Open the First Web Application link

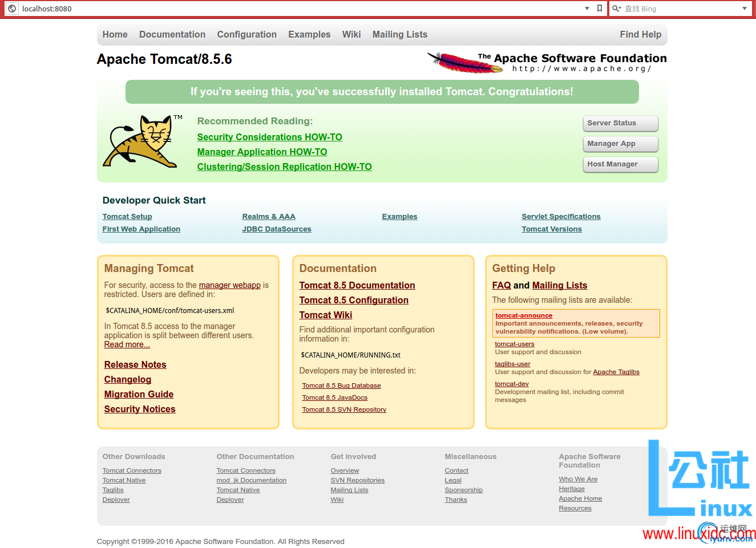[142, 229]
